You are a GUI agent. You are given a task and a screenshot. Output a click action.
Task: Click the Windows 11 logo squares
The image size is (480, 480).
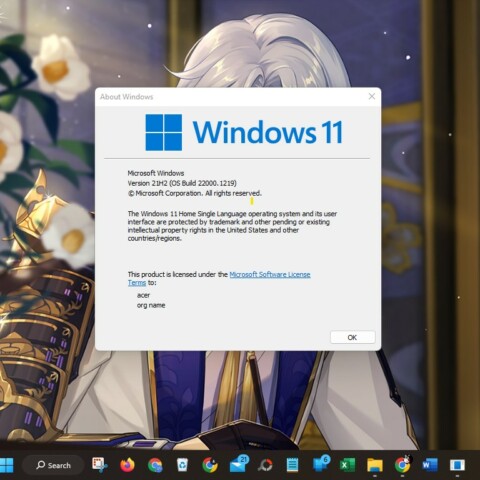164,132
